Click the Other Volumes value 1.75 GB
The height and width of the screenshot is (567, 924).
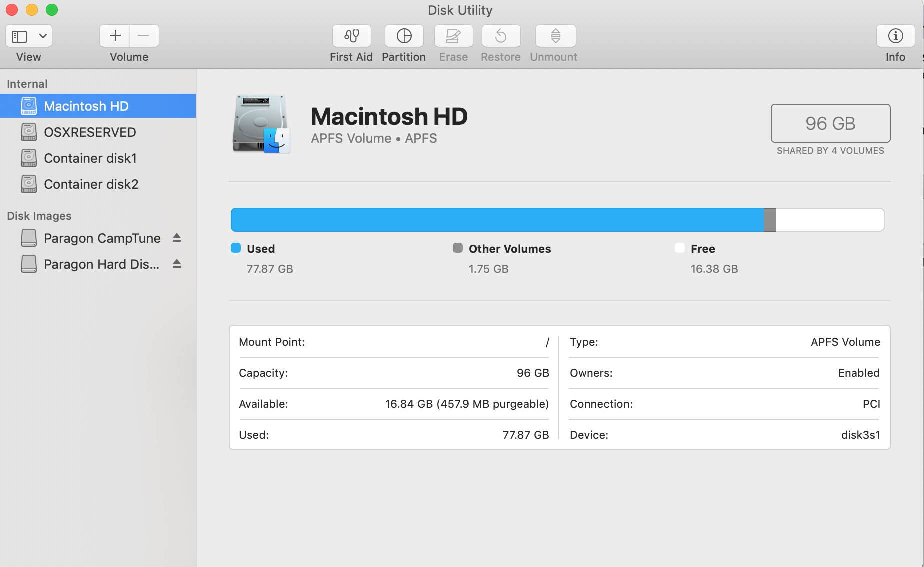[x=488, y=269]
